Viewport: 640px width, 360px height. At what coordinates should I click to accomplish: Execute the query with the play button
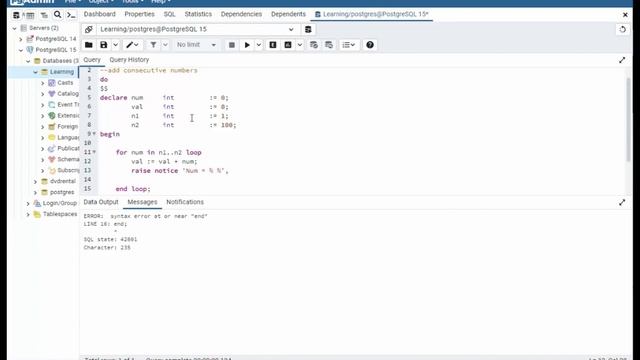247,45
